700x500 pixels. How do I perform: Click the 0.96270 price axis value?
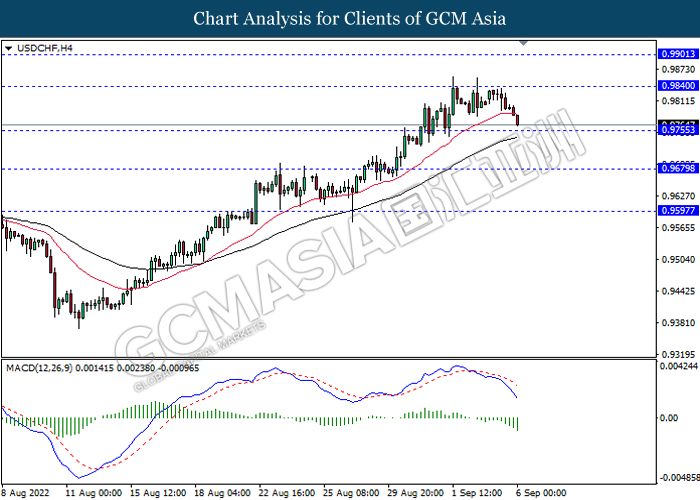(x=678, y=196)
